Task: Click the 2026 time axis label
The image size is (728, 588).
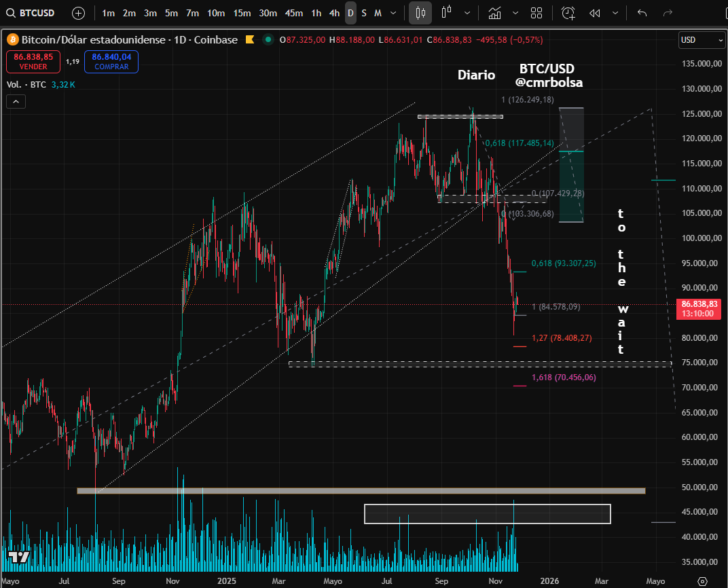Action: (x=549, y=581)
